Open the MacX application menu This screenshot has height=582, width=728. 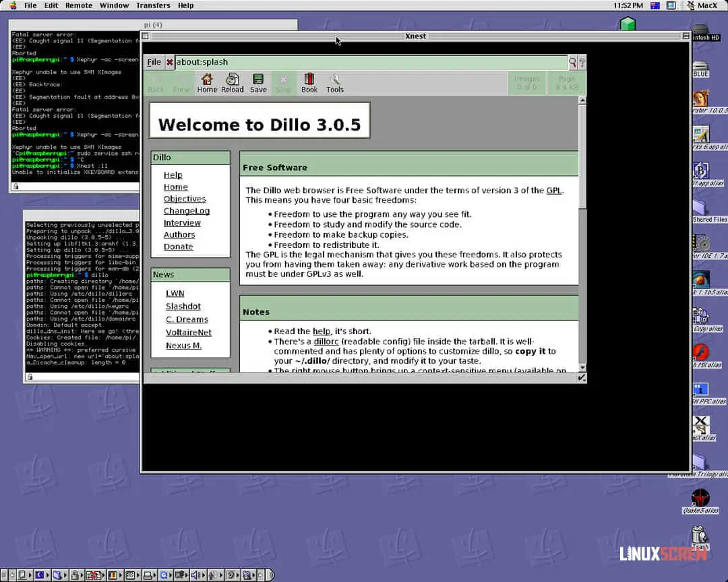click(702, 5)
